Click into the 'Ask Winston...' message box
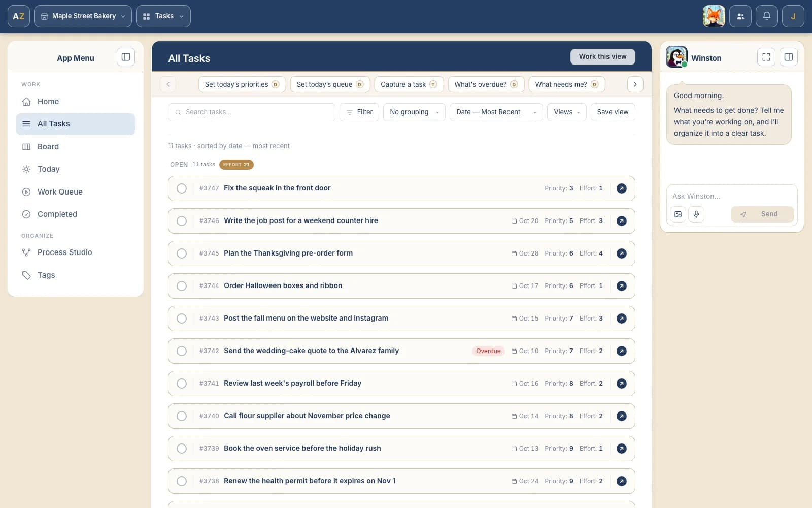 point(731,196)
